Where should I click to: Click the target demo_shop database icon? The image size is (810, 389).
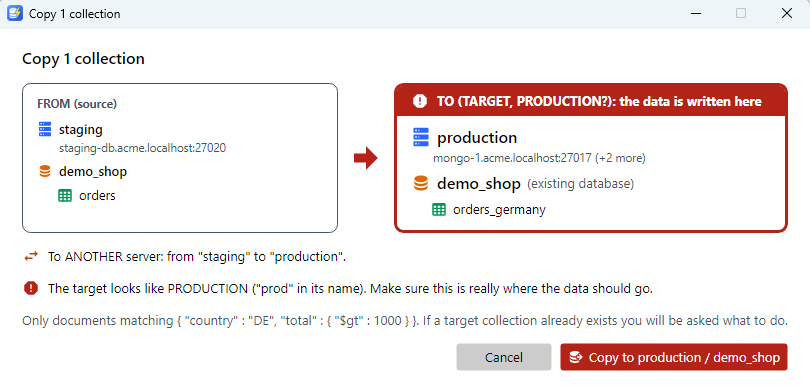422,183
